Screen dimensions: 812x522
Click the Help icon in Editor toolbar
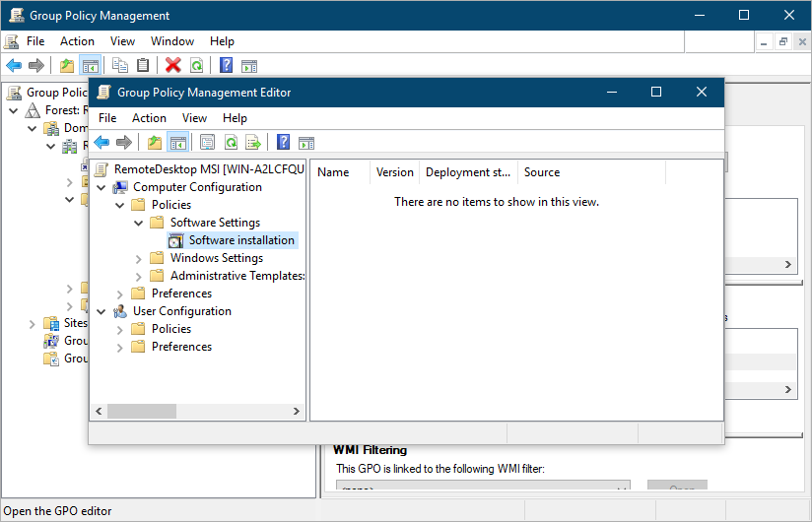pos(283,142)
